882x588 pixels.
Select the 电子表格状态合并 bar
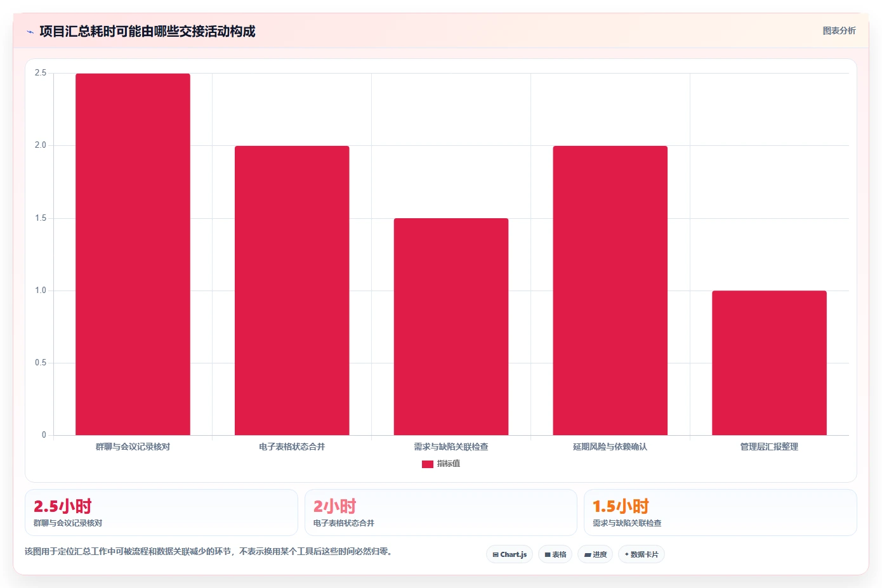pos(292,291)
